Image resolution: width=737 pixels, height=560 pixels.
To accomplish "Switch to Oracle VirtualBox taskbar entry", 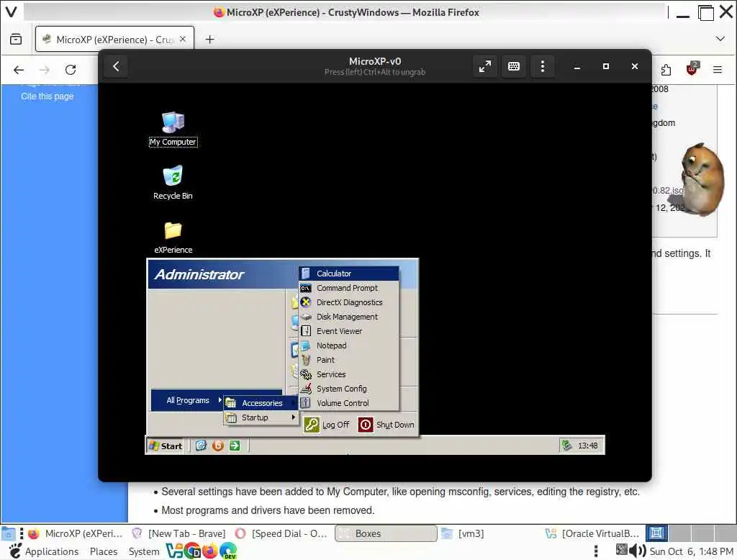I will (x=592, y=533).
